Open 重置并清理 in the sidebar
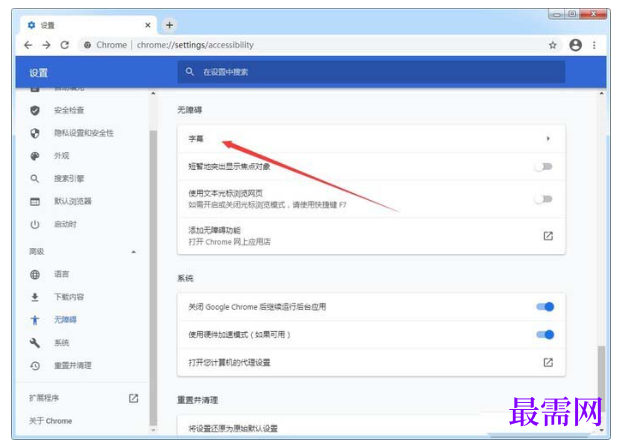The height and width of the screenshot is (443, 621). pos(72,365)
